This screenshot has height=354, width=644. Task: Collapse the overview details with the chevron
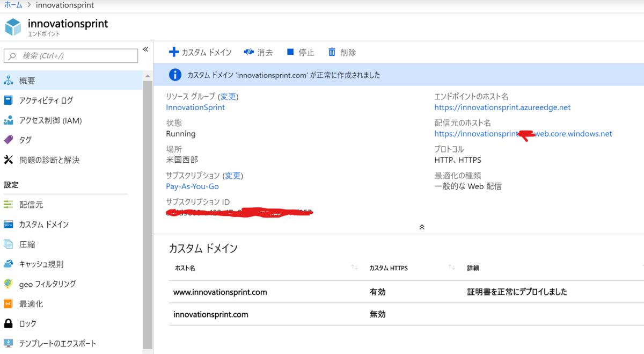point(422,227)
